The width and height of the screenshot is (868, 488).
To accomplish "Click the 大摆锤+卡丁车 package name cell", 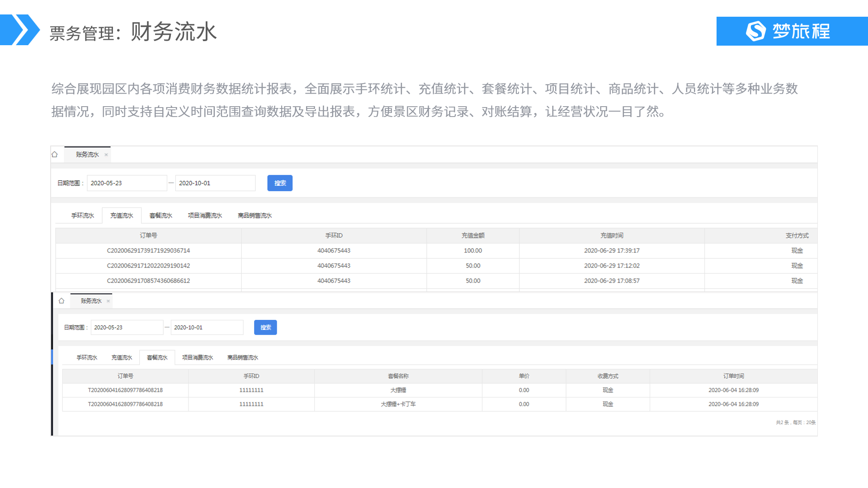I will 398,404.
